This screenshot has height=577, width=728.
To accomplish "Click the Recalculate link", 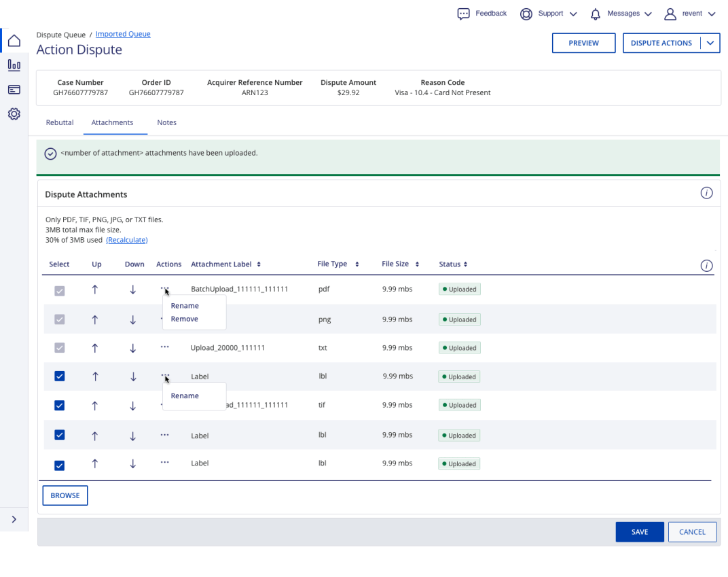I will [127, 240].
